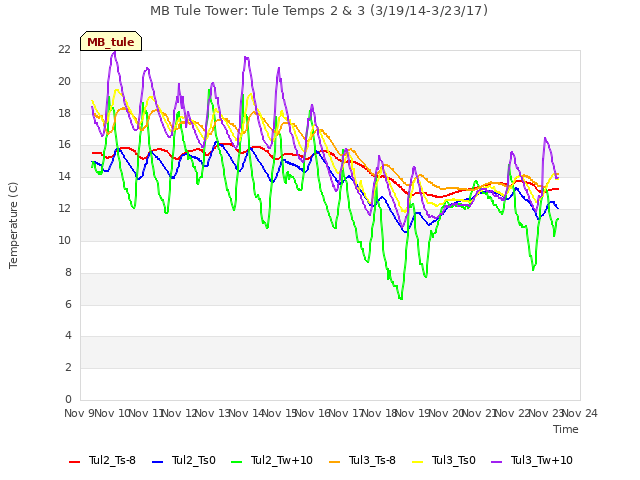This screenshot has height=480, width=640.
Task: Select the Tul3_Ts-8 legend label
Action: pos(372,460)
